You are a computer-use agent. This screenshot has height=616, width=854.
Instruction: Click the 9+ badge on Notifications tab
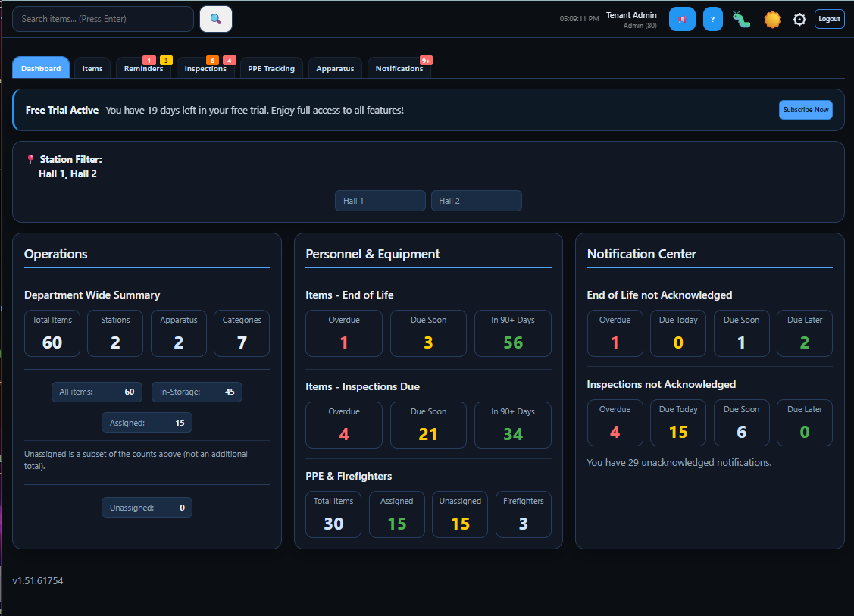426,60
